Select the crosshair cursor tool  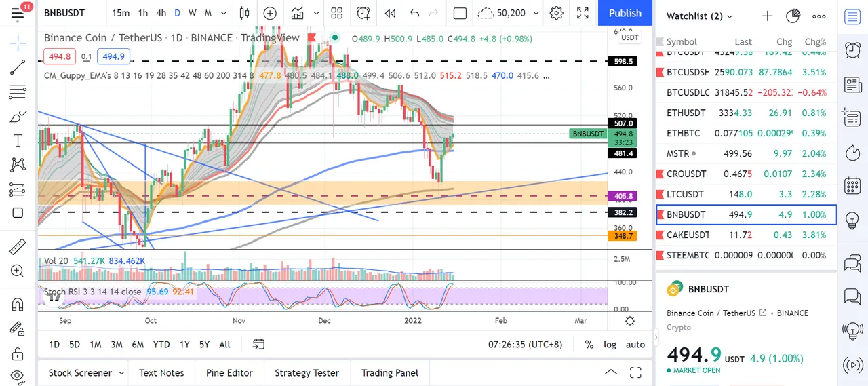[18, 43]
